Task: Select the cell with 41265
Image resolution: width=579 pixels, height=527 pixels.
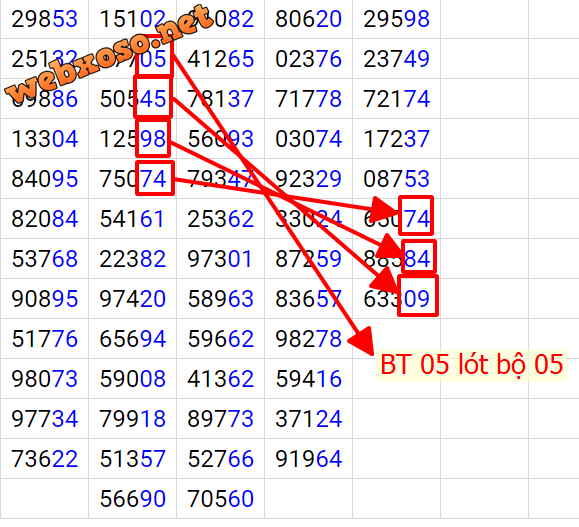Action: [220, 59]
